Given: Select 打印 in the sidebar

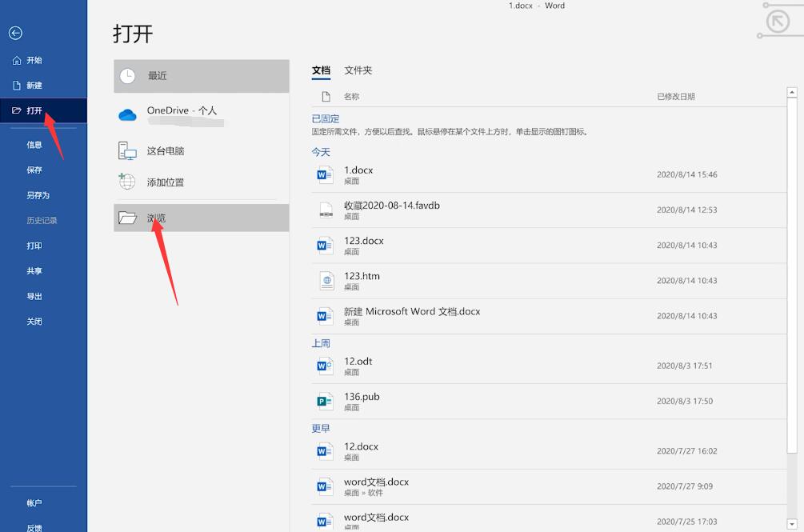Looking at the screenshot, I should click(34, 246).
